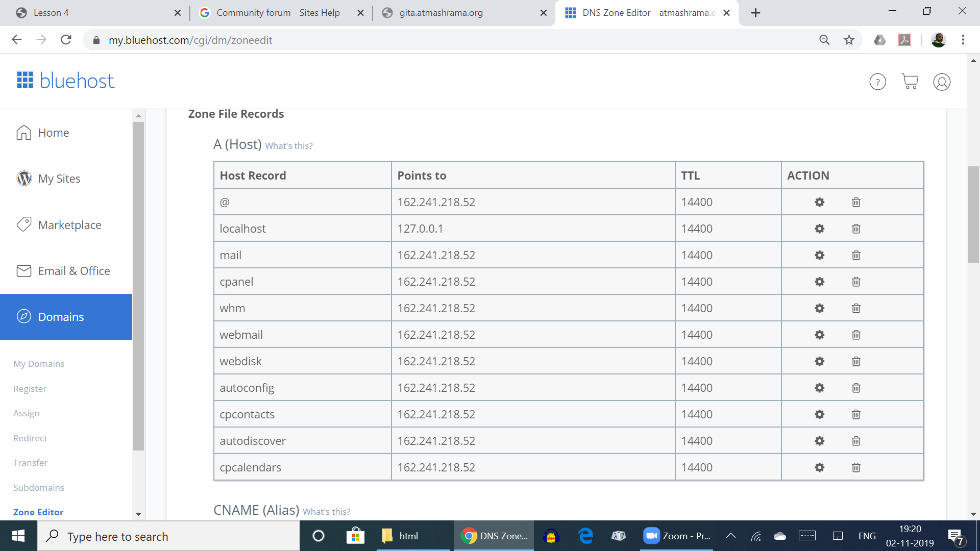
Task: Select Marketplace from left sidebar
Action: click(x=69, y=224)
